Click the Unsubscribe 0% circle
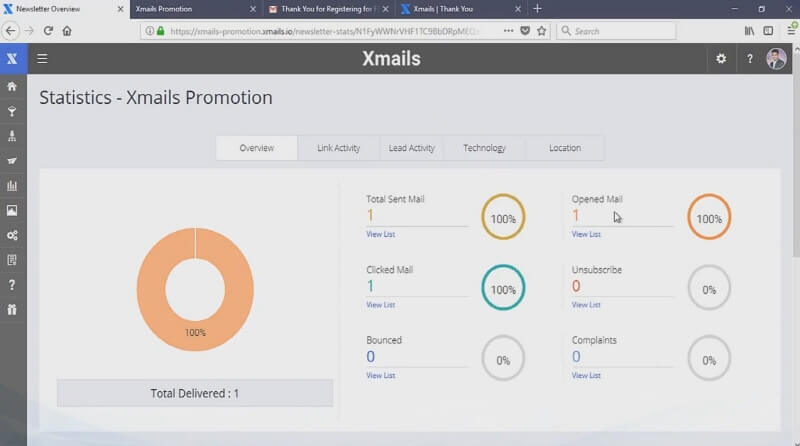Screen dimensions: 800x446 tap(709, 288)
